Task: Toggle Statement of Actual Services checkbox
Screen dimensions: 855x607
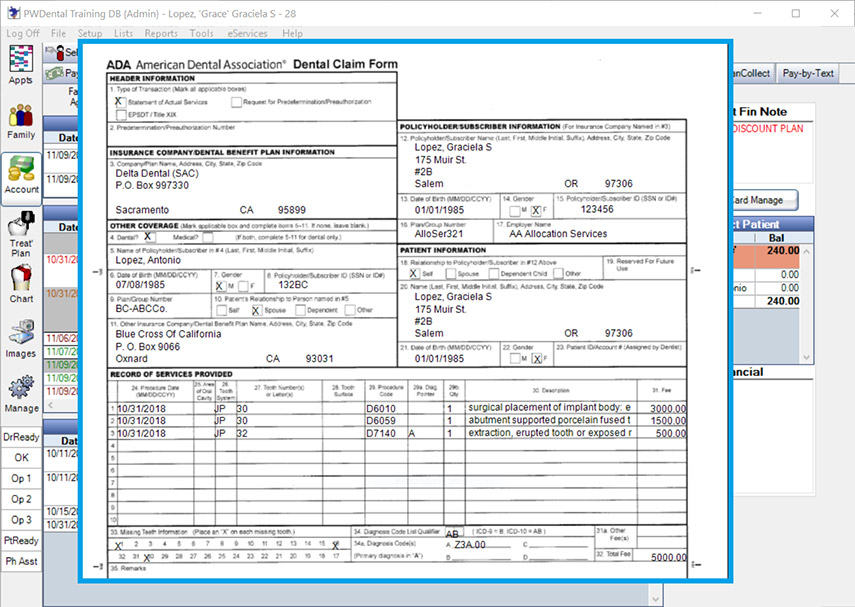Action: (119, 101)
